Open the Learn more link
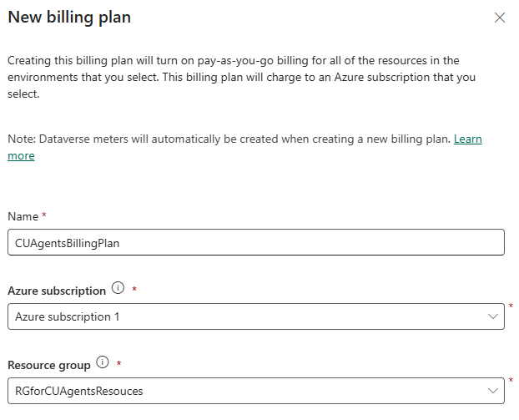Viewport: 519px width, 420px height. point(467,139)
